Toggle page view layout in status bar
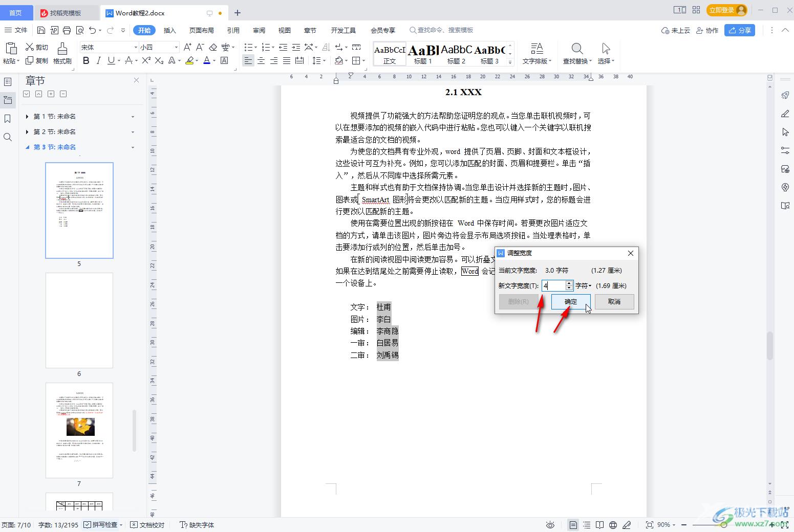Image resolution: width=794 pixels, height=532 pixels. click(x=573, y=525)
